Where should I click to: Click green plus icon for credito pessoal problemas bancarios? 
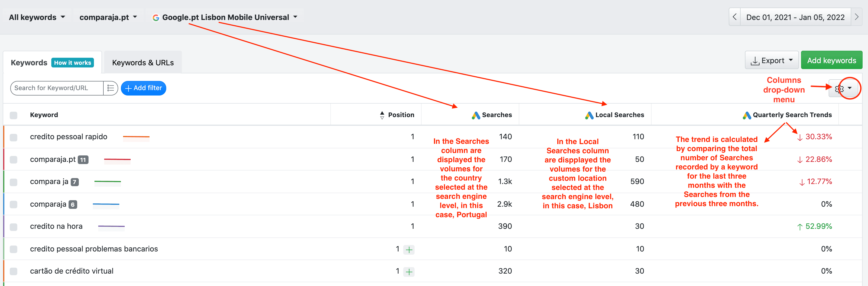409,250
